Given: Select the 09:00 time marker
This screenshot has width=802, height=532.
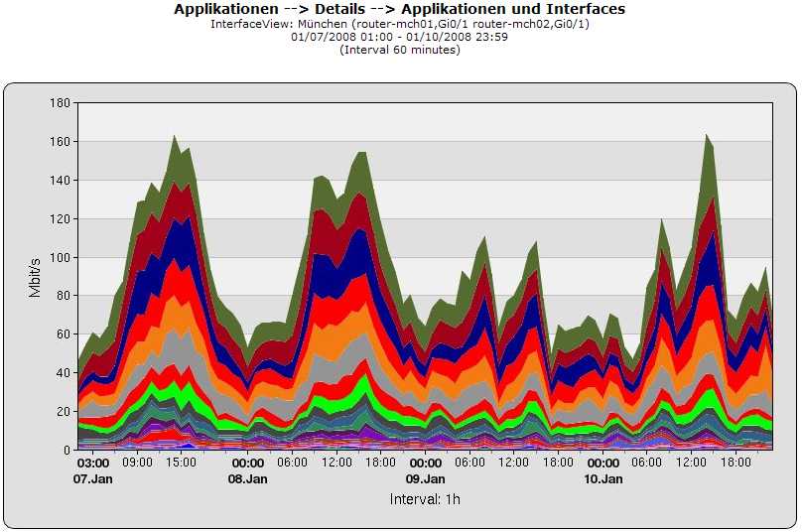Looking at the screenshot, I should click(x=137, y=463).
